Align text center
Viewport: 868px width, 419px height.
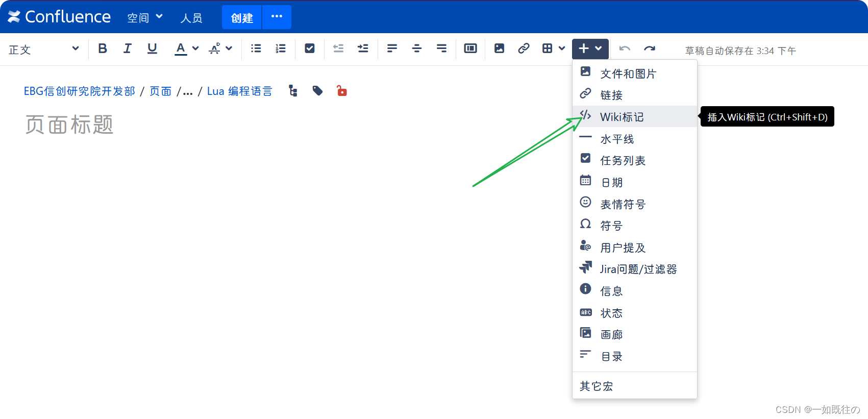pos(417,48)
